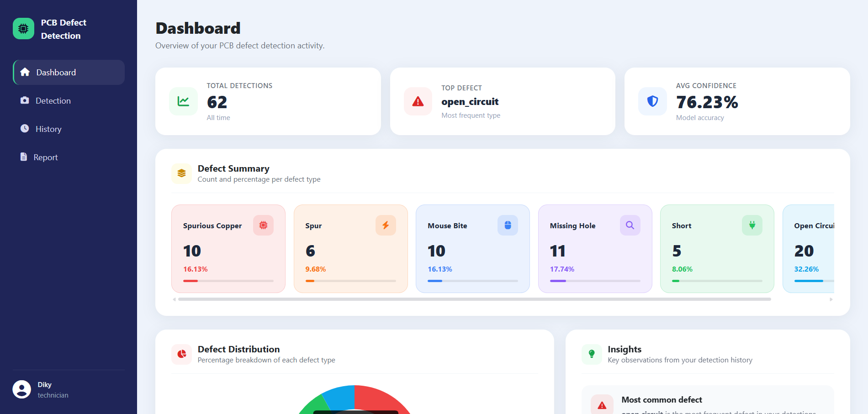Open the Dashboard menu item
This screenshot has height=414, width=868.
[x=69, y=72]
